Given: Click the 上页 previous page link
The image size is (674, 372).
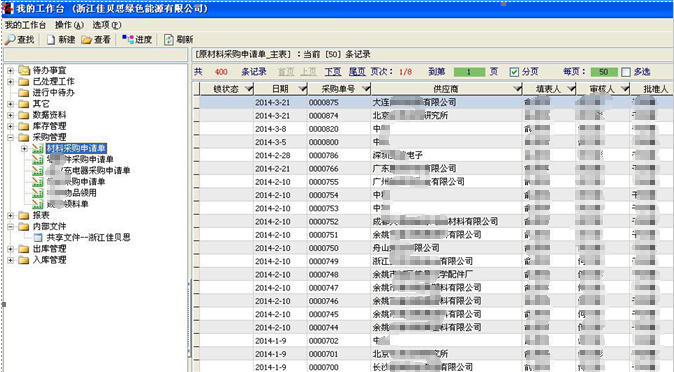Looking at the screenshot, I should click(x=308, y=72).
